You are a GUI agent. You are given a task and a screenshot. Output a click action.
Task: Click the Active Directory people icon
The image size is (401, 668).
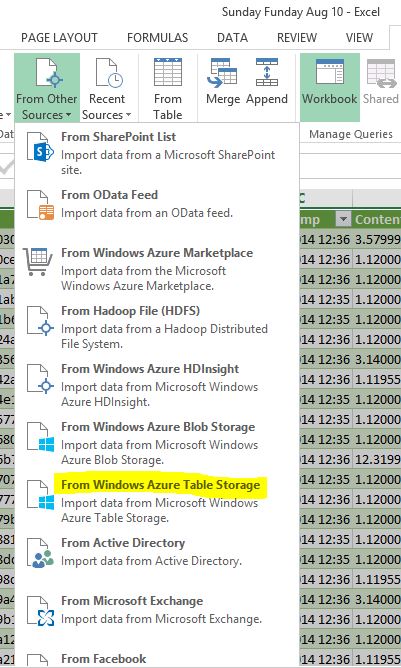pyautogui.click(x=40, y=553)
